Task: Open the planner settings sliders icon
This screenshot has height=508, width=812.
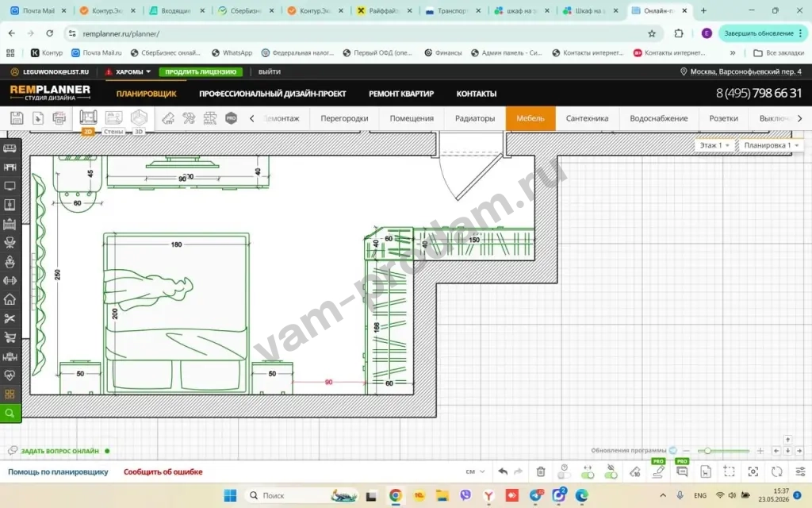Action: tap(800, 471)
